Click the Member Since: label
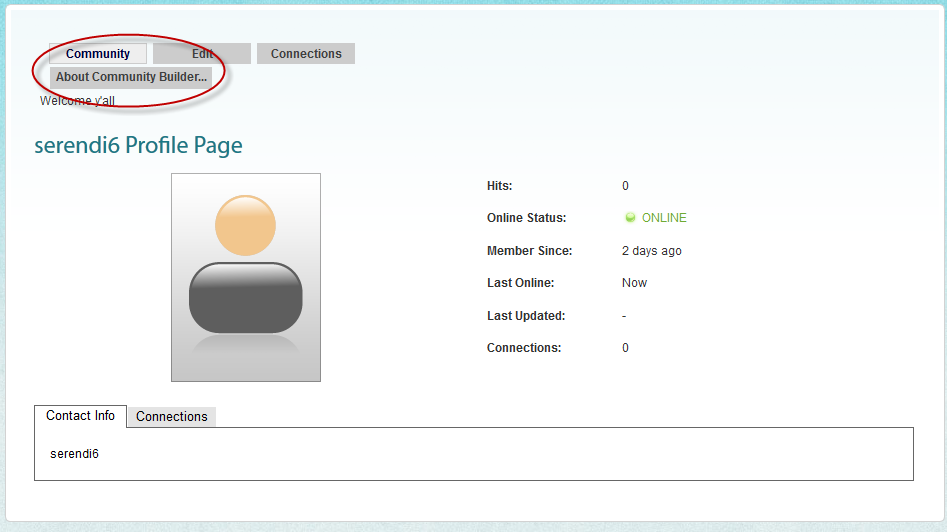Screen dimensions: 947x532 point(530,251)
